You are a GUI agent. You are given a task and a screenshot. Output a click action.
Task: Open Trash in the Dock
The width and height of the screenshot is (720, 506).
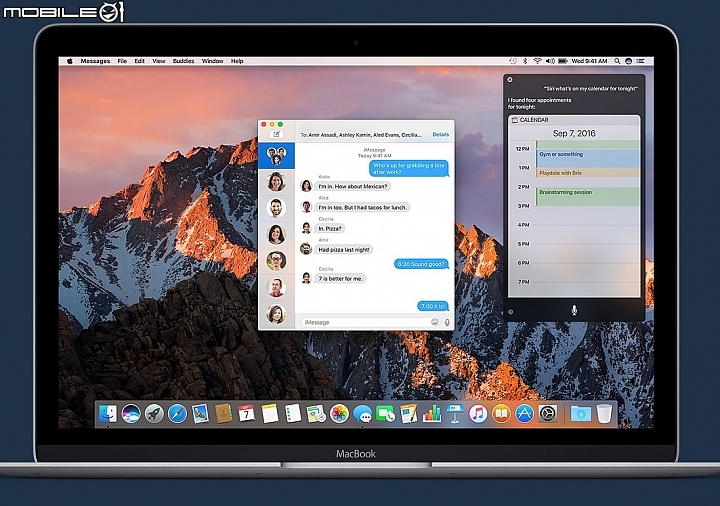pos(604,414)
